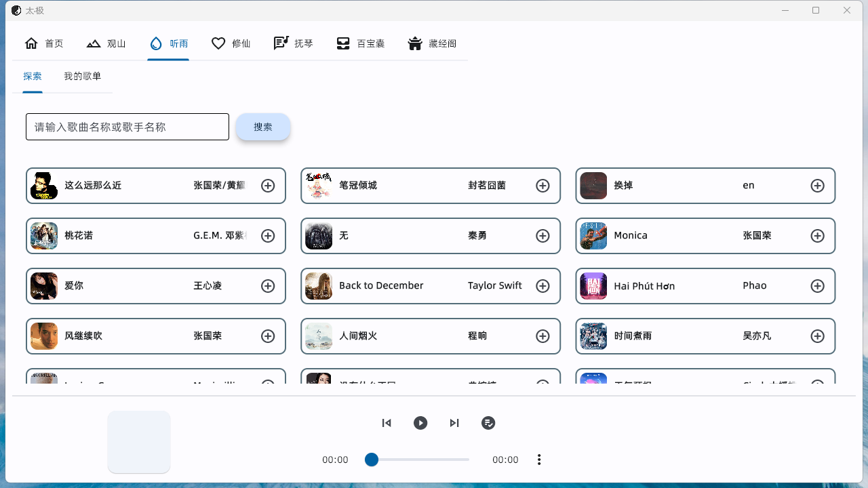Image resolution: width=868 pixels, height=488 pixels.
Task: Add Back to December to playlist
Action: click(x=542, y=286)
